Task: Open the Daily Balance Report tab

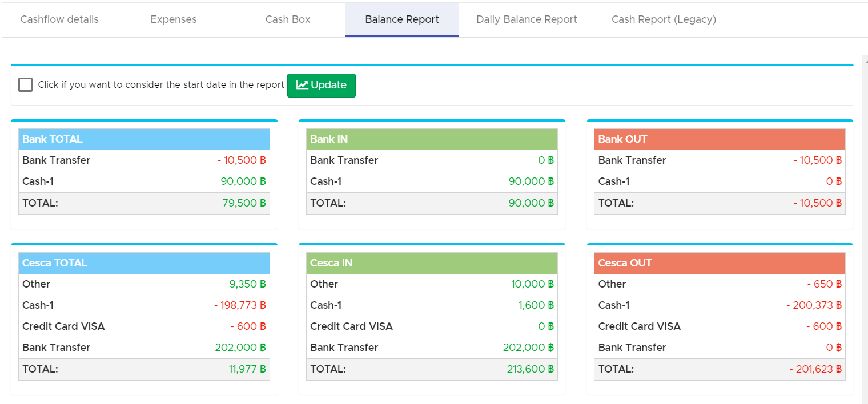Action: click(527, 19)
